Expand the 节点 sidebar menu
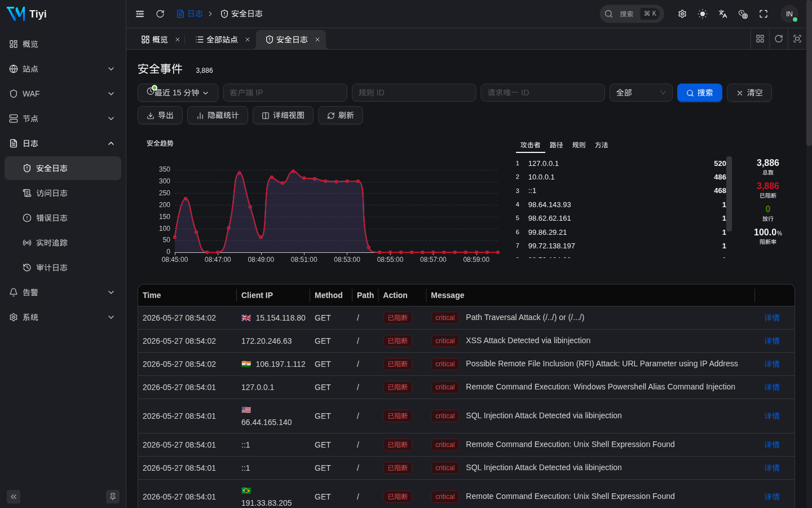 click(63, 119)
